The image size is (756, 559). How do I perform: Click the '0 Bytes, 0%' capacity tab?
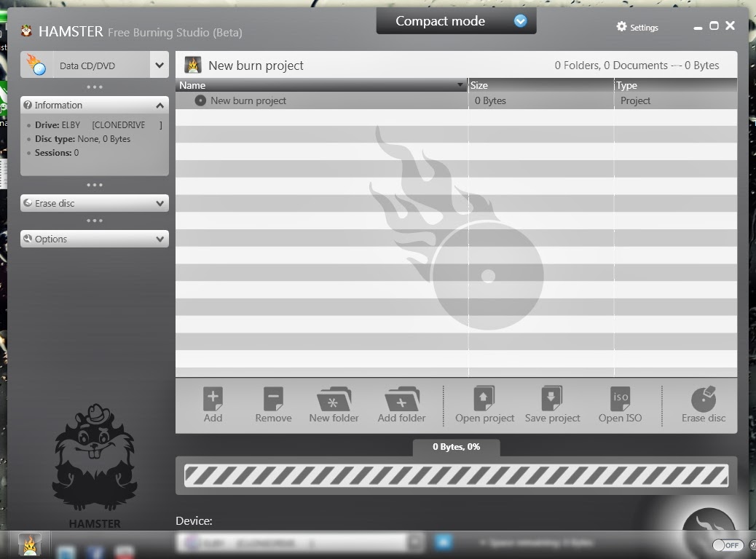point(456,447)
